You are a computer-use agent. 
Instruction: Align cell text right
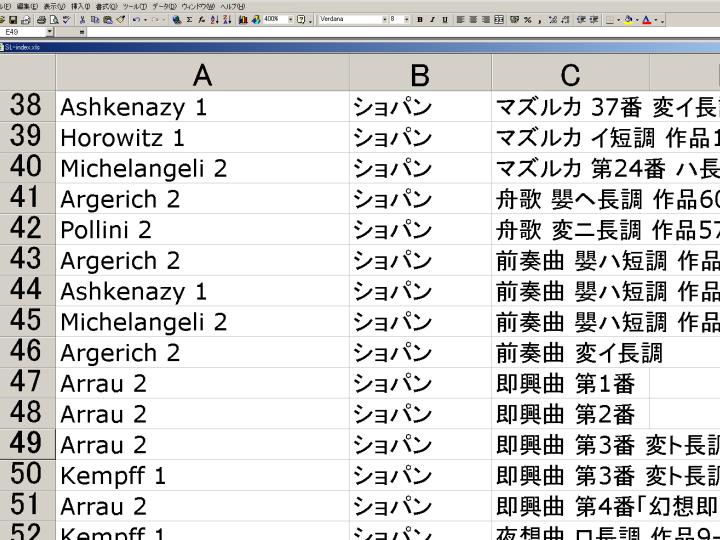[x=486, y=20]
